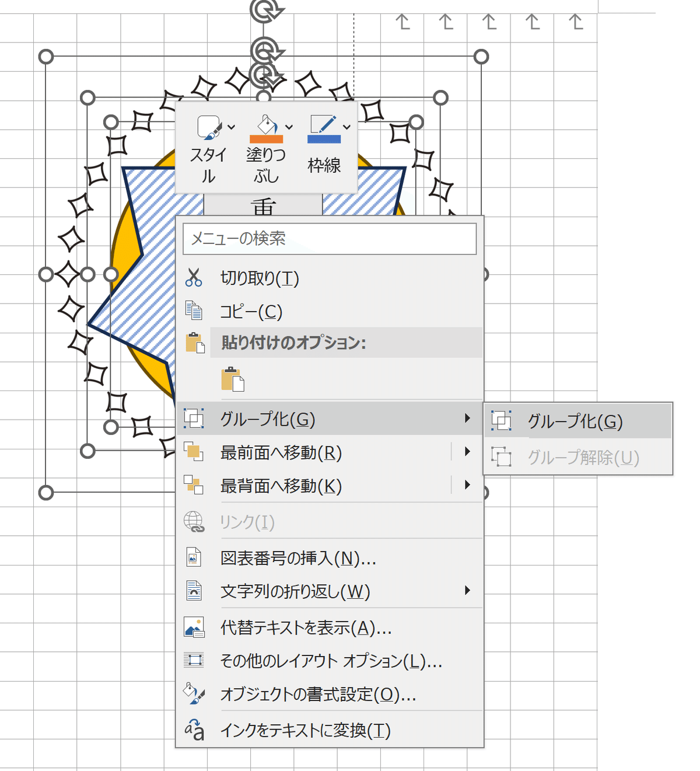Click the ink to text conversion icon

pyautogui.click(x=194, y=730)
